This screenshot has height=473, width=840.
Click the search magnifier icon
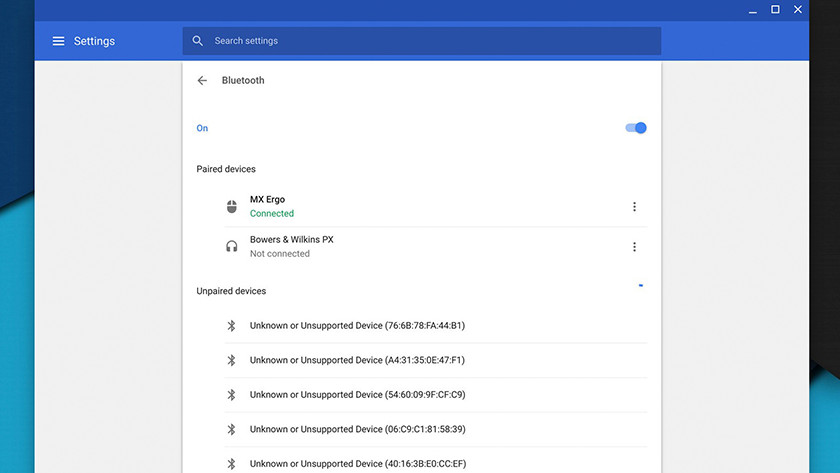(x=198, y=41)
